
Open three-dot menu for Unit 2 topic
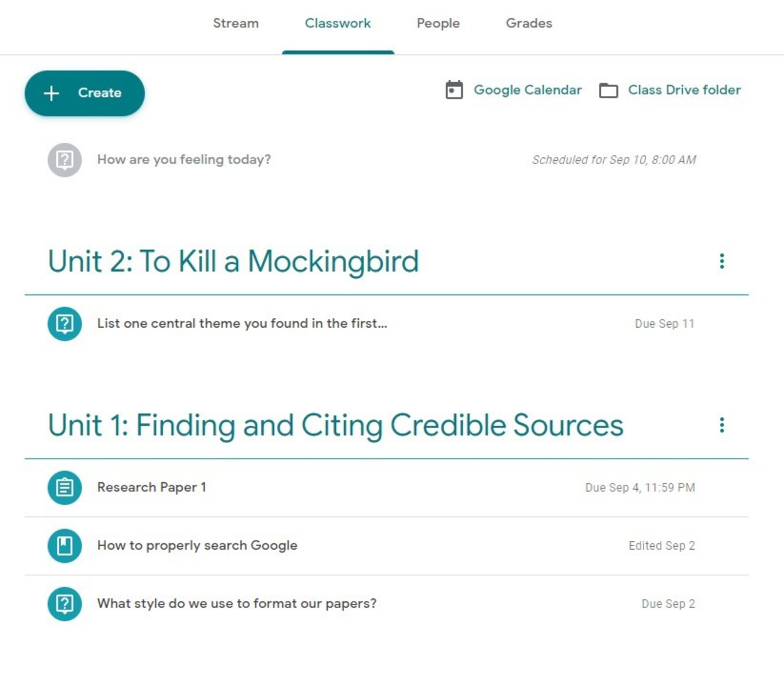tap(722, 261)
